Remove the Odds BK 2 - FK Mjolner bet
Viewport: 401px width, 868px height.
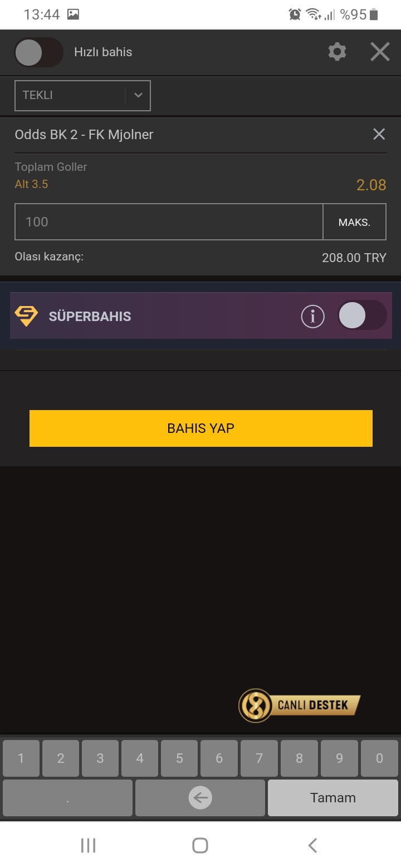(x=379, y=134)
